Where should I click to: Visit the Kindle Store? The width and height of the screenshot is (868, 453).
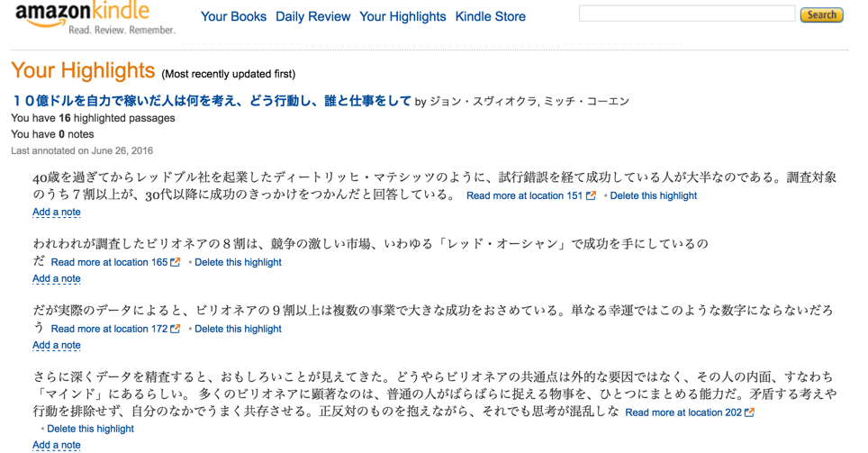(490, 16)
